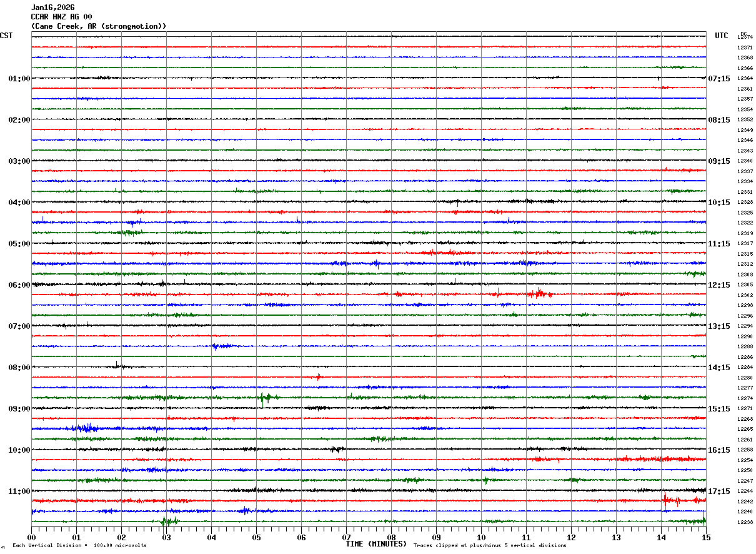Click the DC offset value "12371"
The image size is (756, 554).
click(x=745, y=48)
